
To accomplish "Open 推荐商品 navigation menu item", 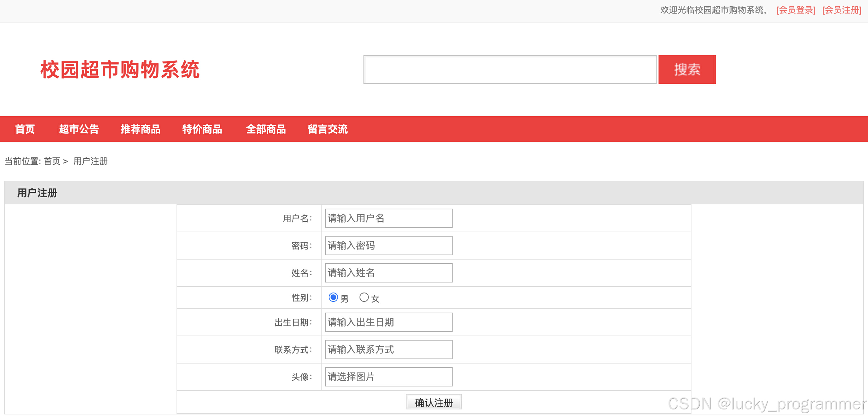I will pyautogui.click(x=140, y=129).
